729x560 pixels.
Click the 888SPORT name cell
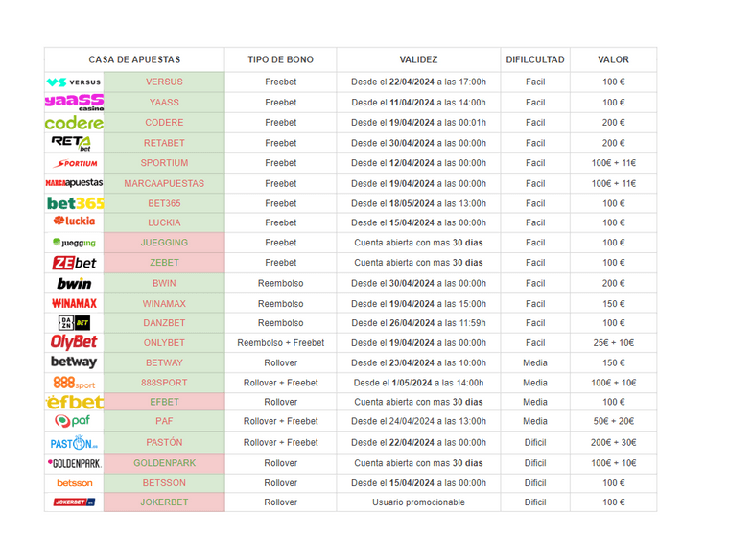click(x=164, y=383)
